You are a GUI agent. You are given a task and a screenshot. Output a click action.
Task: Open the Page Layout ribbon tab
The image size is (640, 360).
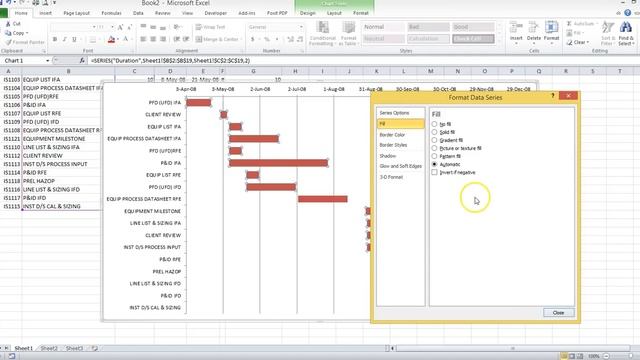coord(76,13)
